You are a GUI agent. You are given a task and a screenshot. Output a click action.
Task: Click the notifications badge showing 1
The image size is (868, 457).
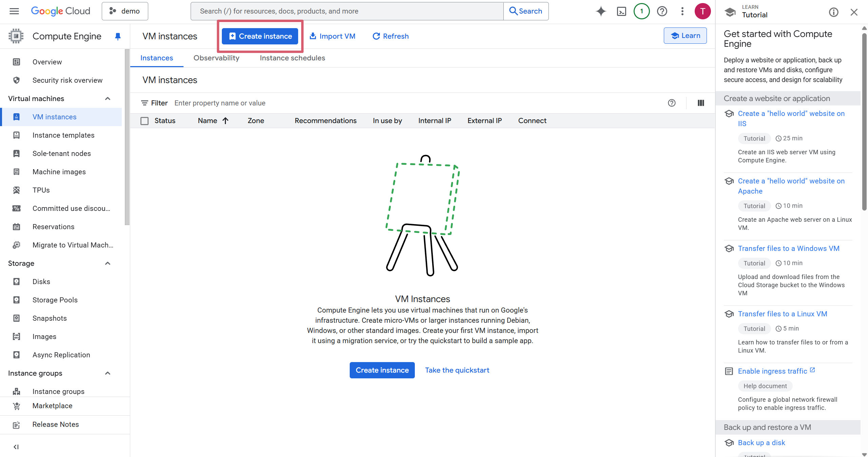tap(641, 11)
